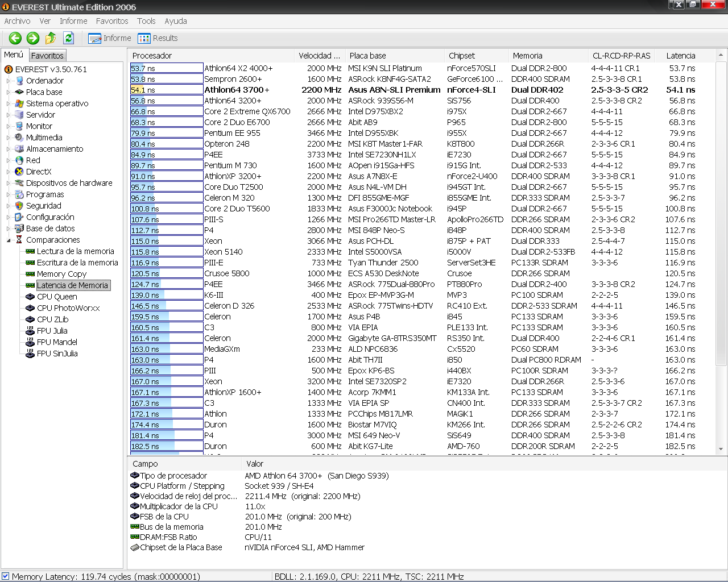Select the Servidor icon in the tree
The image size is (728, 582).
coord(19,115)
